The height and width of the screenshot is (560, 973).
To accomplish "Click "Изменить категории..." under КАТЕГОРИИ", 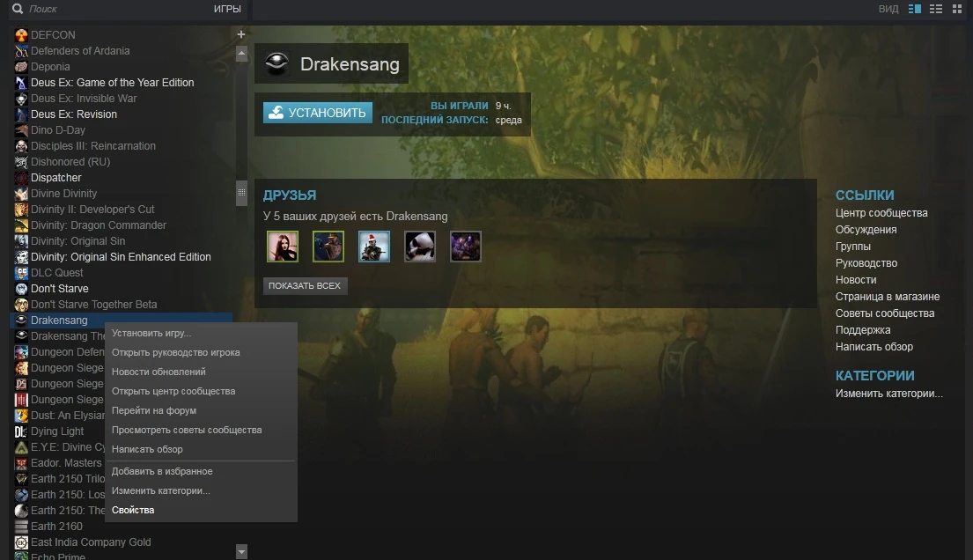I will tap(884, 393).
